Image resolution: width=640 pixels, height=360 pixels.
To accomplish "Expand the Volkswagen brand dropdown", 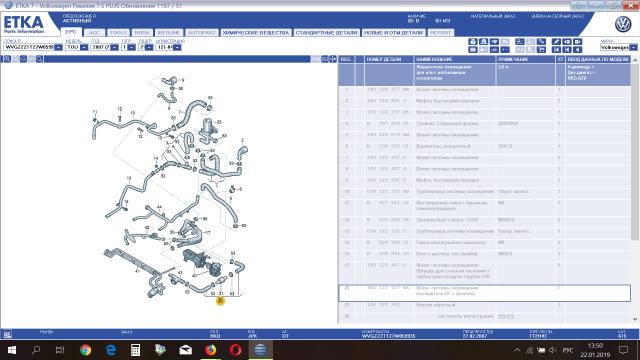I will pos(633,47).
